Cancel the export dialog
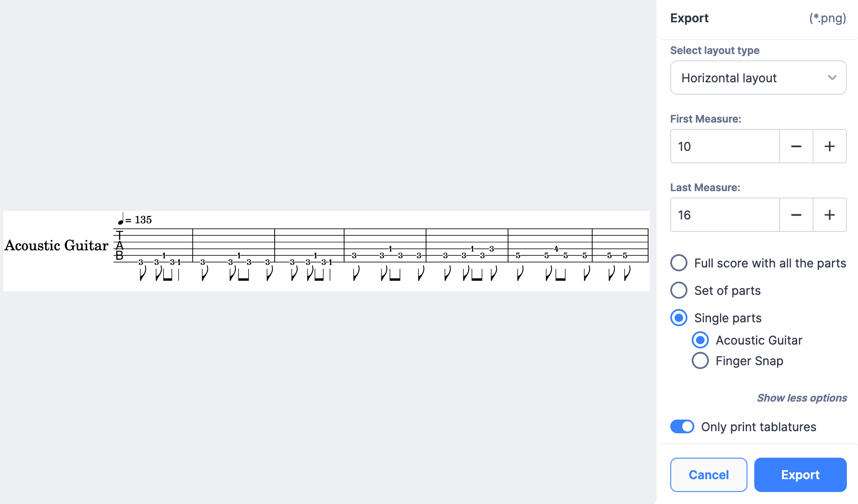Image resolution: width=858 pixels, height=504 pixels. pyautogui.click(x=708, y=474)
